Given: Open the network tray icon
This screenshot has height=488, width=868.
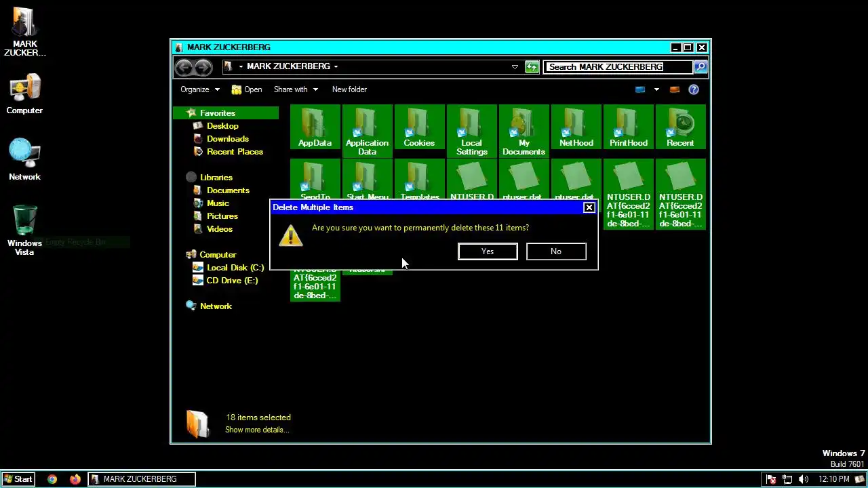Looking at the screenshot, I should (787, 479).
